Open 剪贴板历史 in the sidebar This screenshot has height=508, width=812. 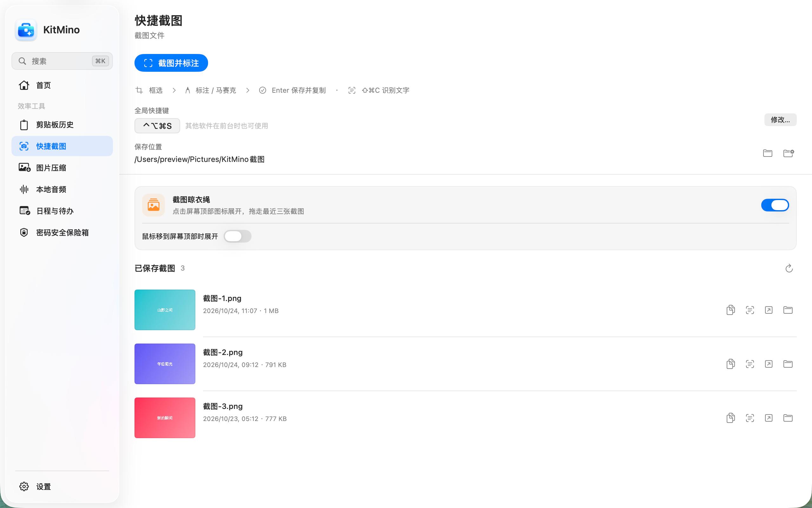click(x=62, y=125)
